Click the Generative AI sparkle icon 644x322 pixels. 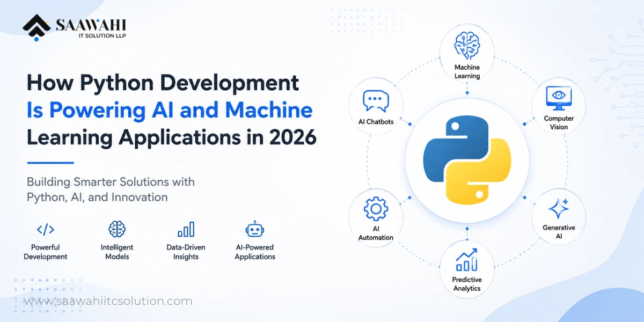tap(559, 208)
